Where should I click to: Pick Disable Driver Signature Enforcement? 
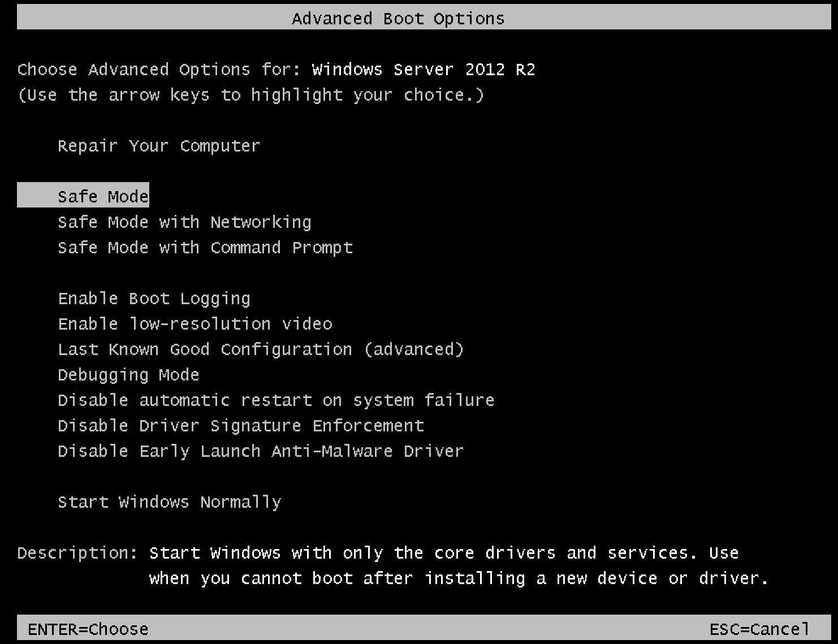click(241, 426)
